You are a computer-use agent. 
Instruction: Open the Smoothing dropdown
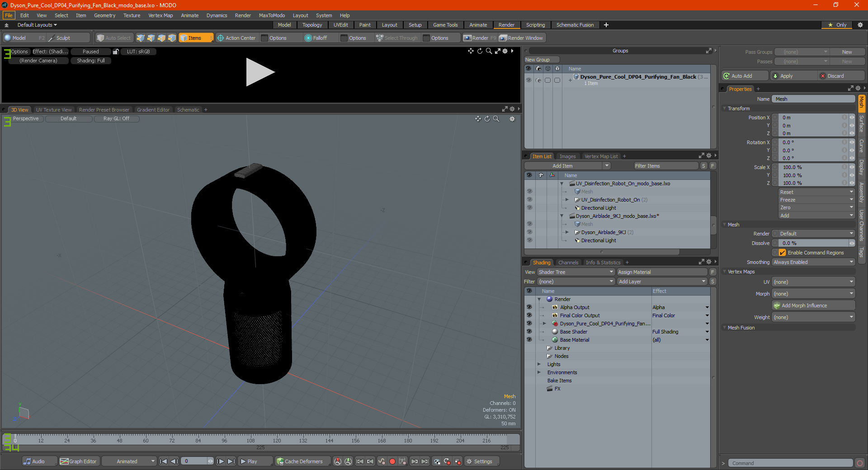[813, 262]
